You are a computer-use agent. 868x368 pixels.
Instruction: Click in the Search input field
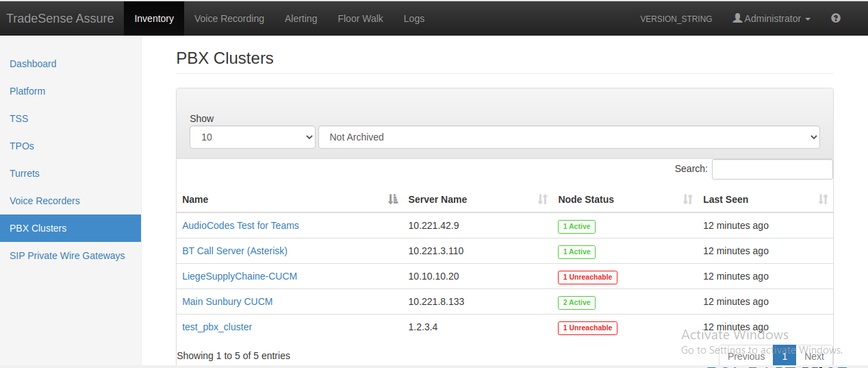click(x=772, y=169)
